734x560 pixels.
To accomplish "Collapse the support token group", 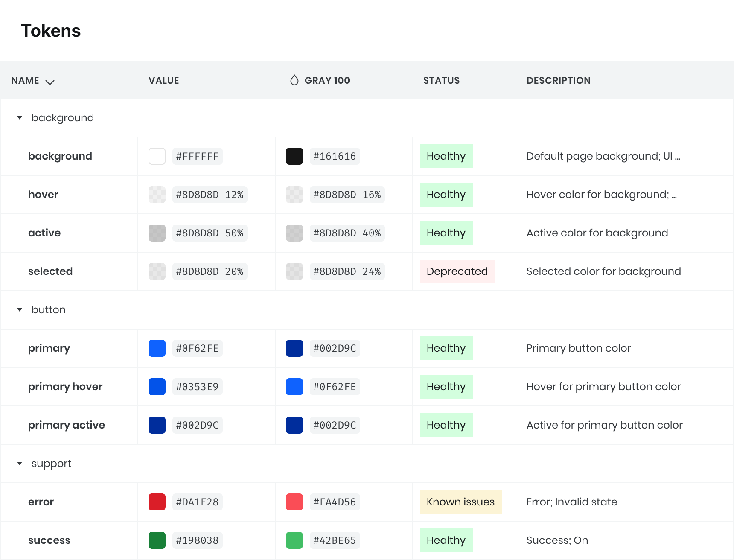I will [x=19, y=463].
